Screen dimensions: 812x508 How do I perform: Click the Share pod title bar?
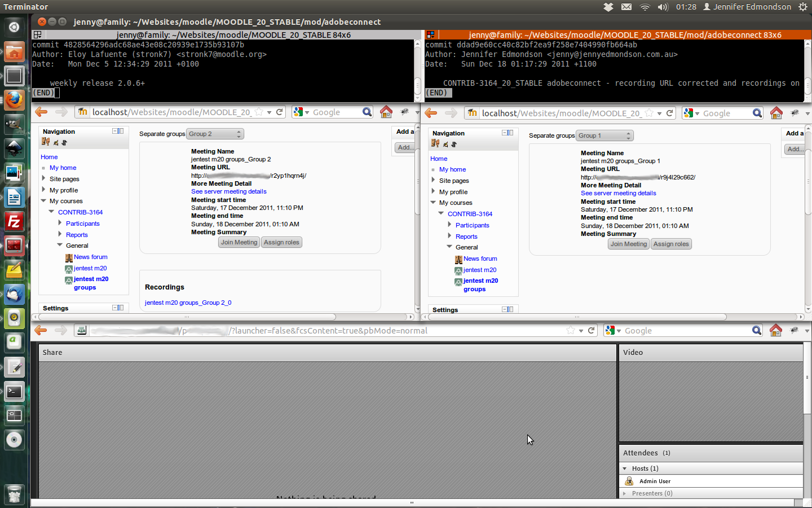[328, 352]
